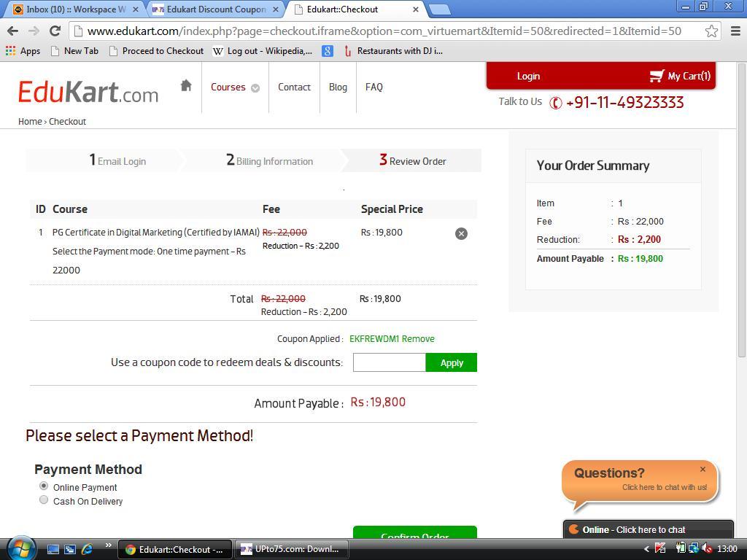Open the Chrome menu hamburger icon
The width and height of the screenshot is (747, 560).
point(735,31)
